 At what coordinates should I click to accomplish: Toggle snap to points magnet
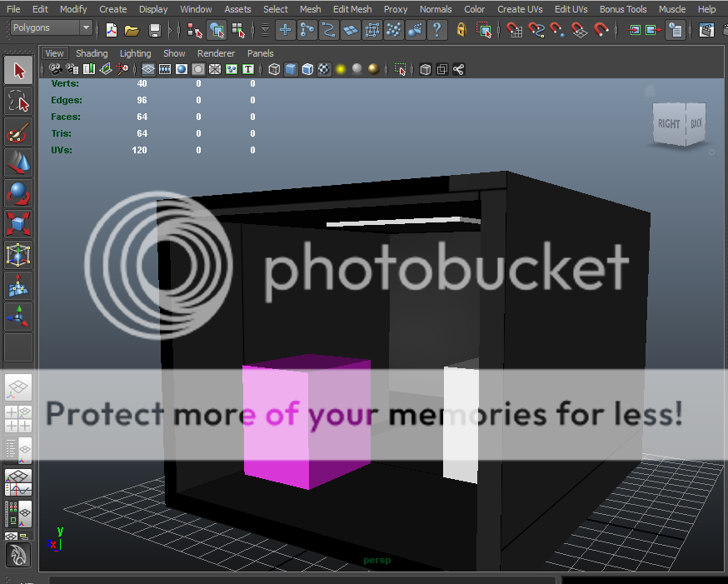[557, 30]
